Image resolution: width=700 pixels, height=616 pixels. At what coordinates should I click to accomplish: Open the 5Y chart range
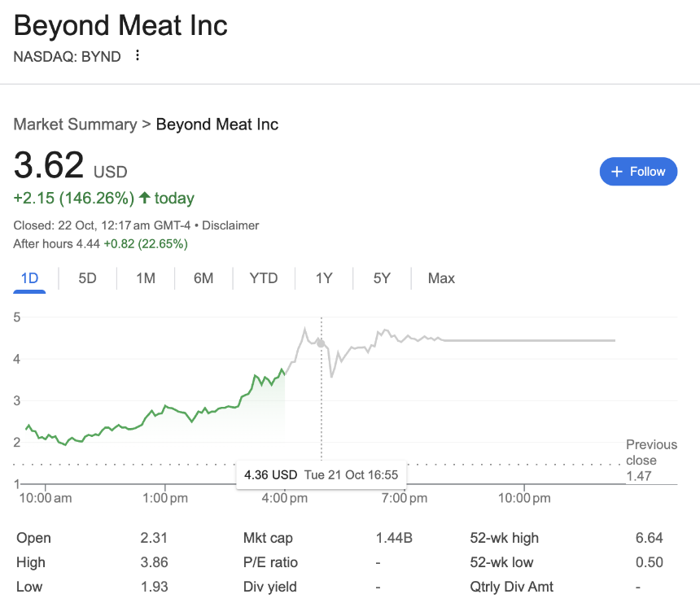pyautogui.click(x=382, y=278)
